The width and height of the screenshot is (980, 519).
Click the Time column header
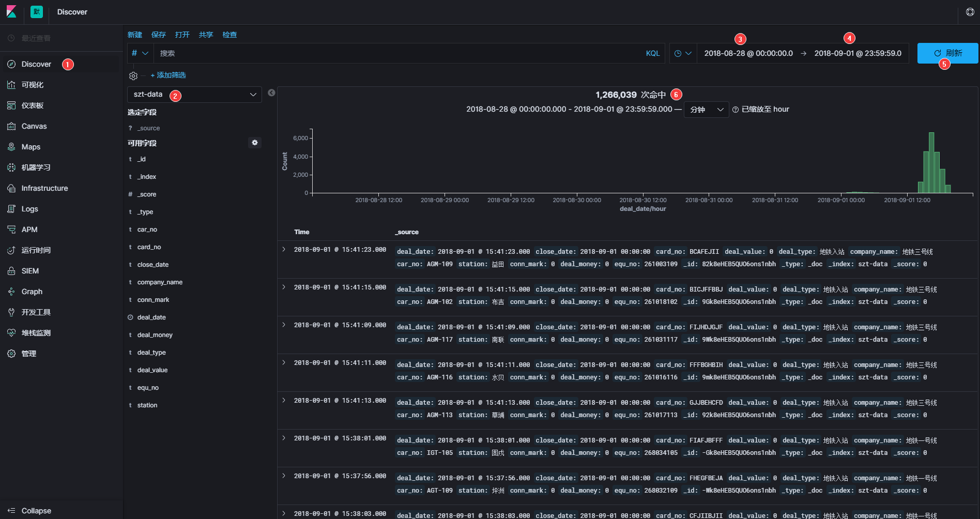[x=302, y=232]
